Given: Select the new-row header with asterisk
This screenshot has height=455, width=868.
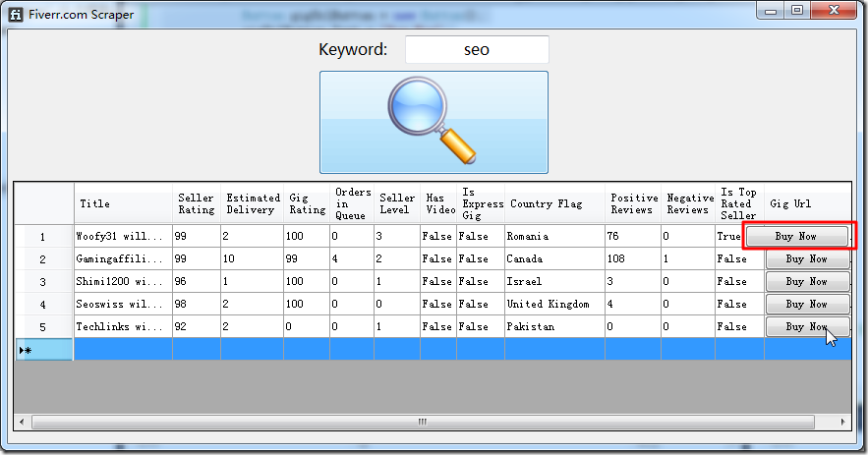Looking at the screenshot, I should (43, 350).
